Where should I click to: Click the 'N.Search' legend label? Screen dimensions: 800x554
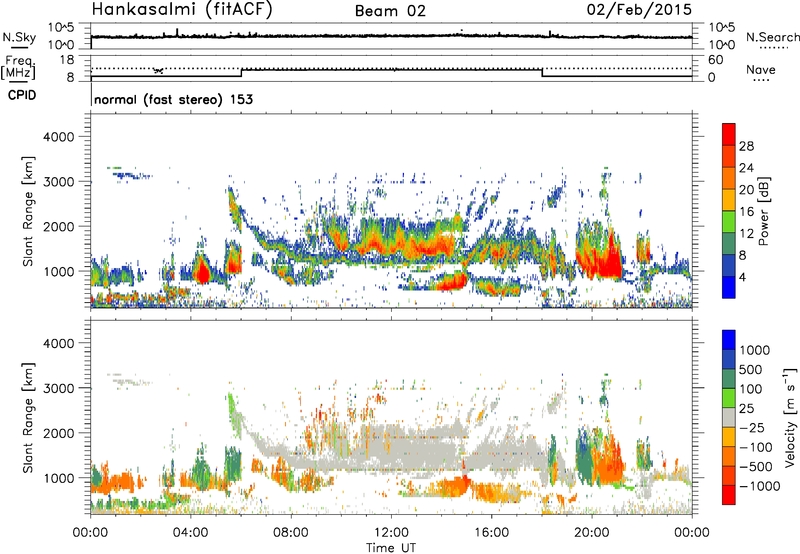[x=772, y=37]
